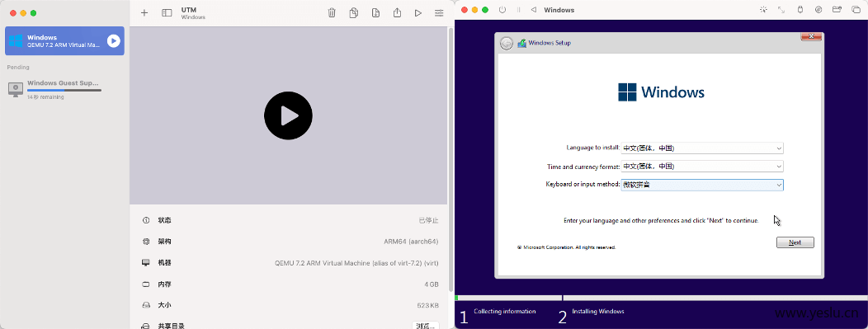This screenshot has height=329, width=868.
Task: Toggle the UTM sidebar visibility
Action: pos(167,12)
